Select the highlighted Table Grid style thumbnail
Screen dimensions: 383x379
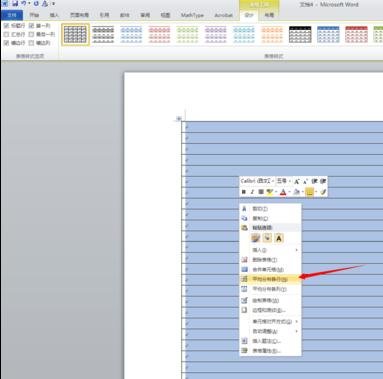[75, 34]
